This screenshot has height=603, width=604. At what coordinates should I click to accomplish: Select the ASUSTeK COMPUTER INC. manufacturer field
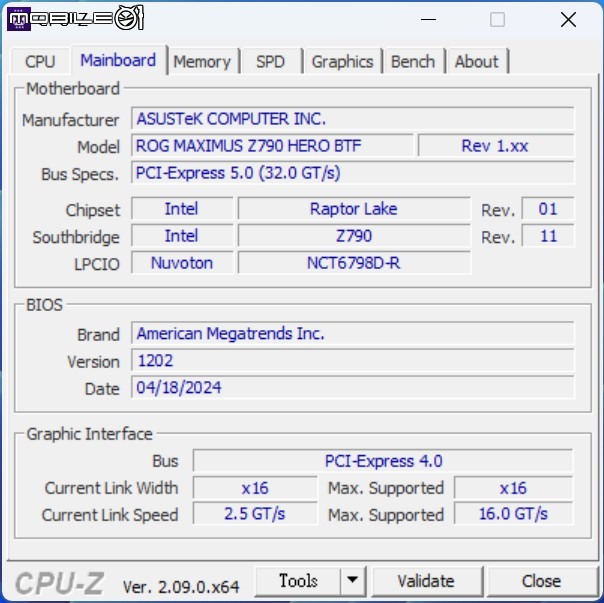[352, 119]
